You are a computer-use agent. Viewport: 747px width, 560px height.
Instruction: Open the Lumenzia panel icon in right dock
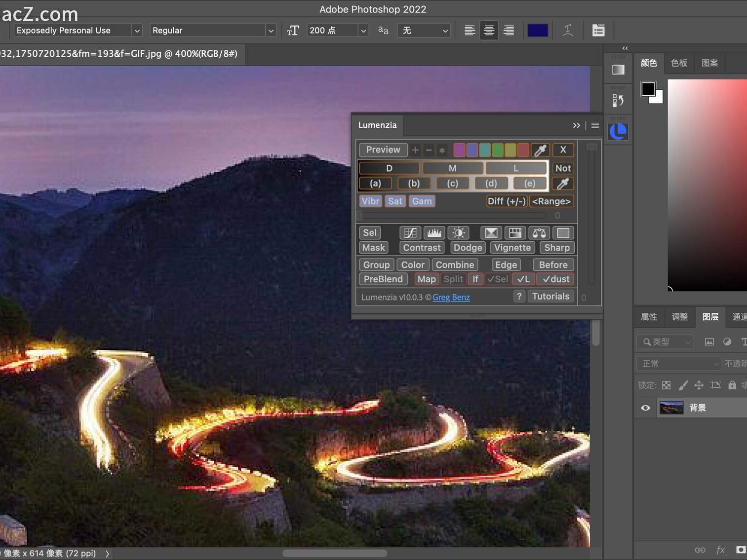pyautogui.click(x=618, y=131)
